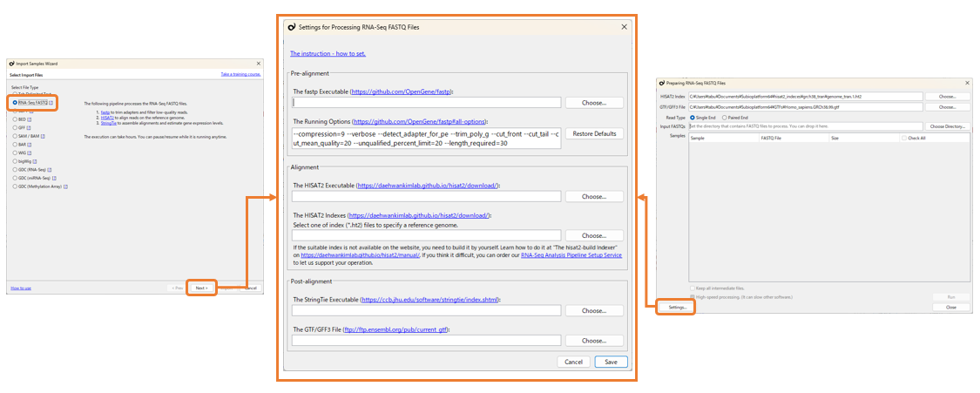This screenshot has height=393, width=980.
Task: Select GDC (miRNA-Seq) file type
Action: [x=15, y=178]
